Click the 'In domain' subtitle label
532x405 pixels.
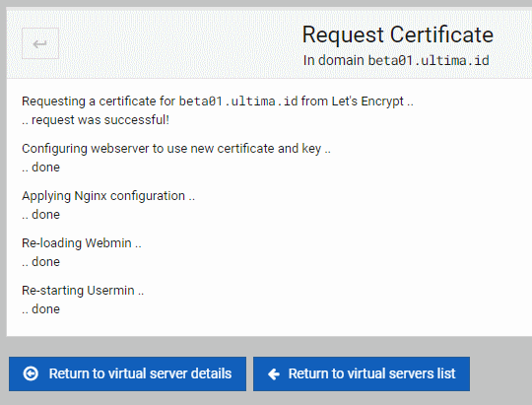tap(334, 60)
